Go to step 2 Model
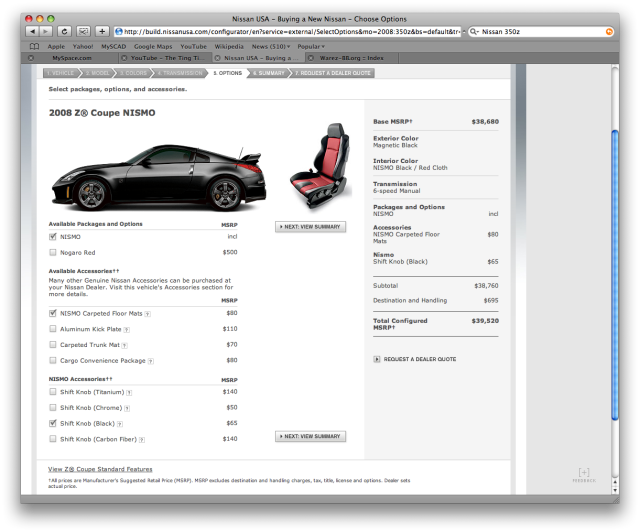 click(98, 73)
